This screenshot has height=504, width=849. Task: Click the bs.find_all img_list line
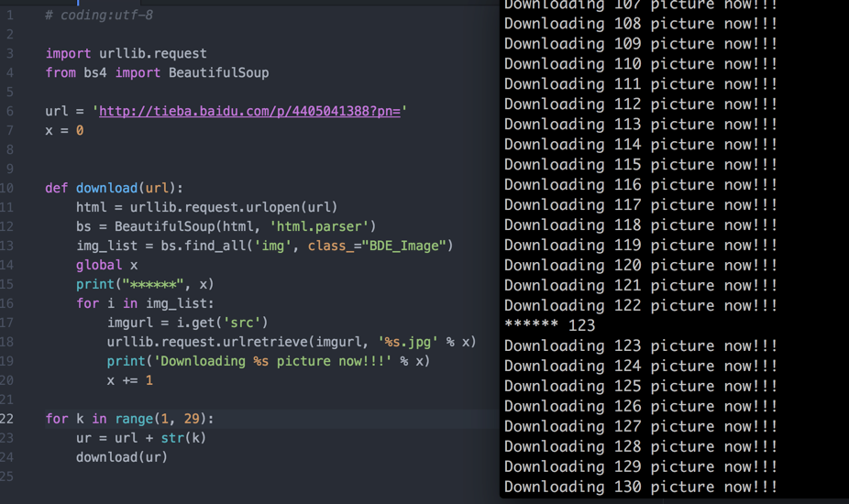(264, 247)
